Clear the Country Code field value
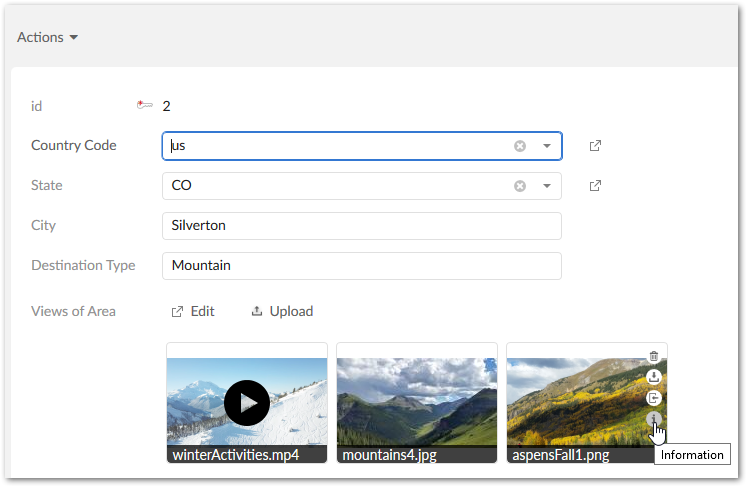Viewport: 747px width, 487px height. coord(520,146)
